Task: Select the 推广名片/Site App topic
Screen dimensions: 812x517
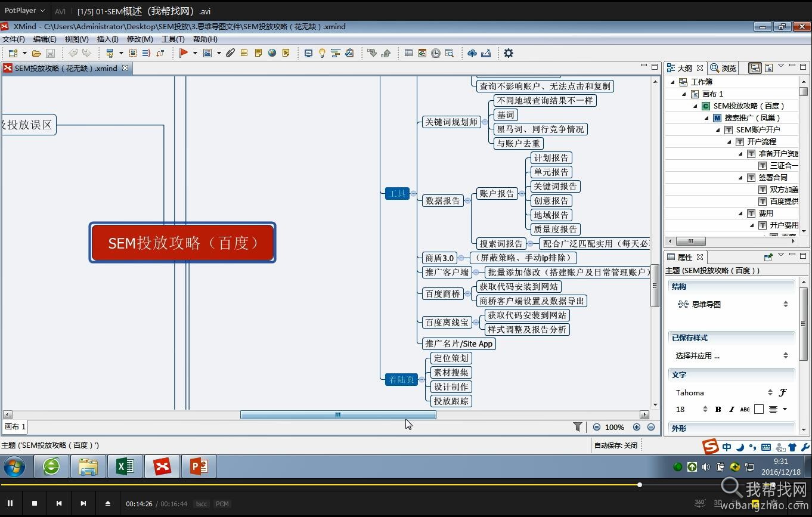Action: 458,343
